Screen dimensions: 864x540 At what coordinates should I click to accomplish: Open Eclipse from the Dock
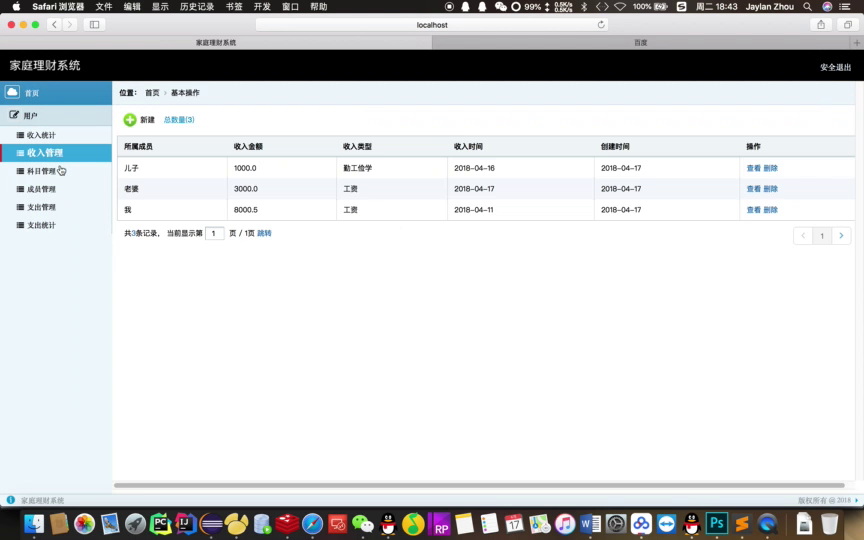coord(211,523)
